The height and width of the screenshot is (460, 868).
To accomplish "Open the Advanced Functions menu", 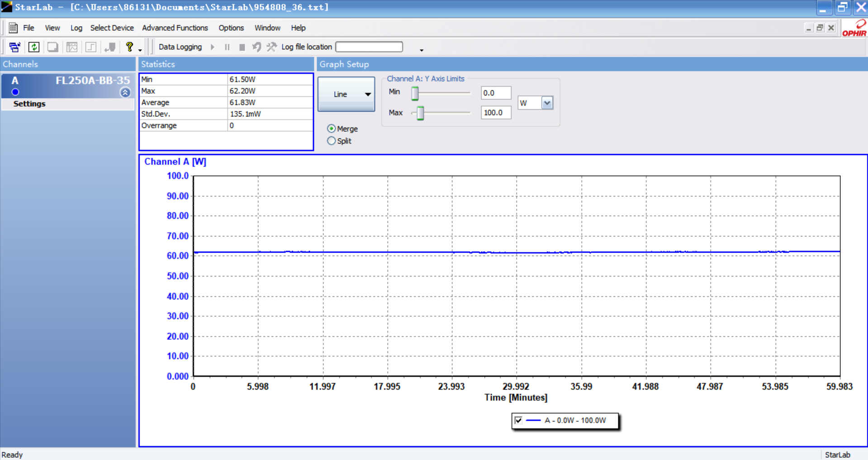I will tap(175, 28).
